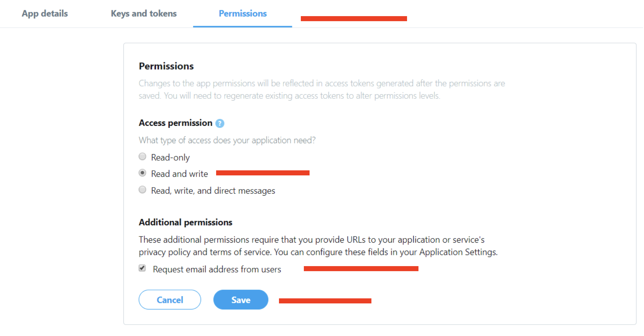
Task: Click the grey "Changes to the app permissions" note
Action: pyautogui.click(x=322, y=89)
